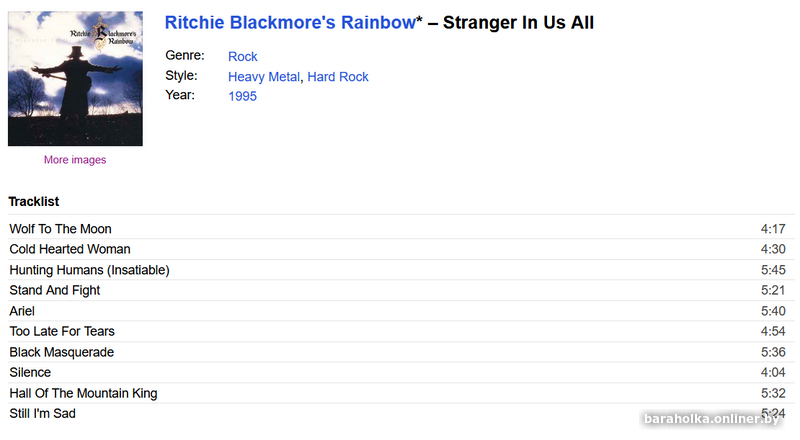Select the Wolf To The Moon track
The height and width of the screenshot is (440, 800).
click(60, 229)
